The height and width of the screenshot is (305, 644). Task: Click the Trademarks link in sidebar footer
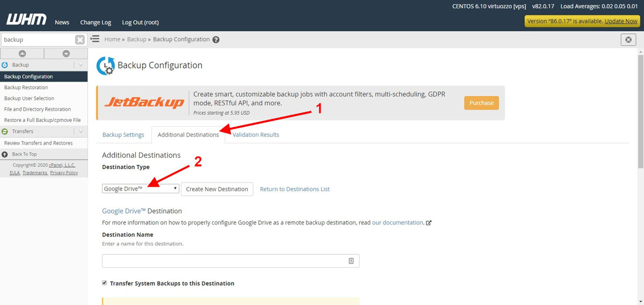(x=35, y=173)
